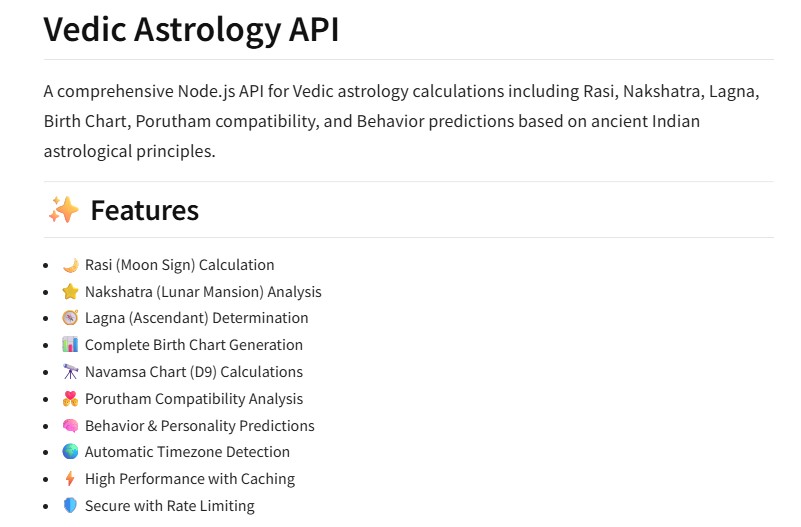Image resolution: width=801 pixels, height=527 pixels.
Task: Click Automatic Timezone Detection list item
Action: (187, 452)
